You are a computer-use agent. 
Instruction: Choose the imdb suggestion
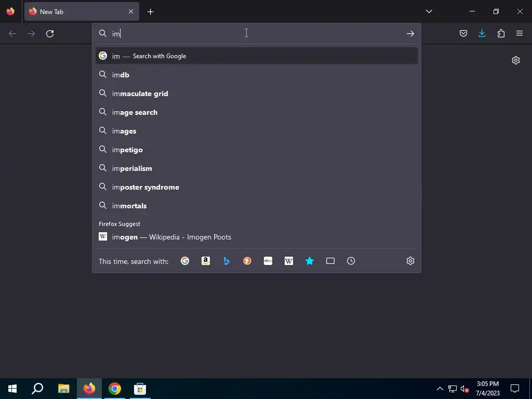257,75
